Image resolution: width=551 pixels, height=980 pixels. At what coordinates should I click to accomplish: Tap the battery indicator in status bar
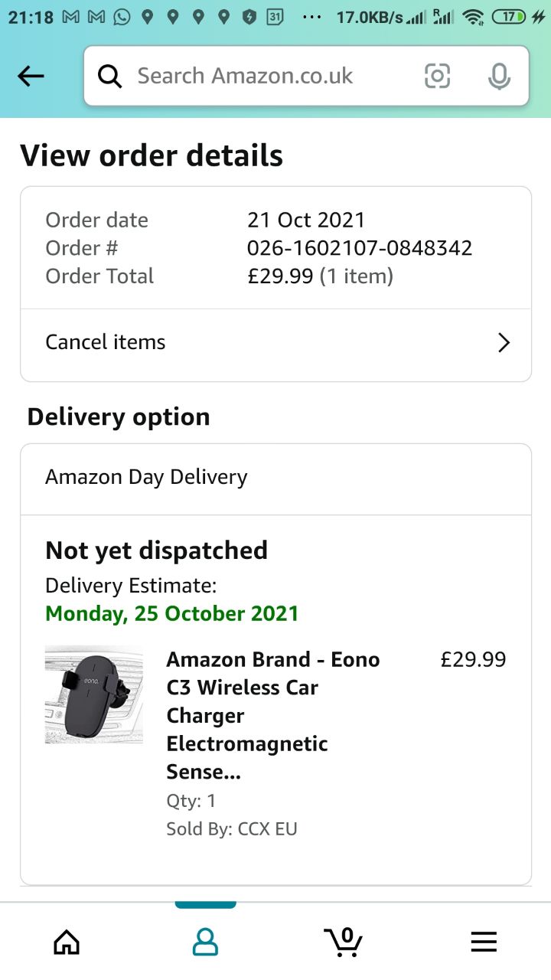[x=509, y=17]
